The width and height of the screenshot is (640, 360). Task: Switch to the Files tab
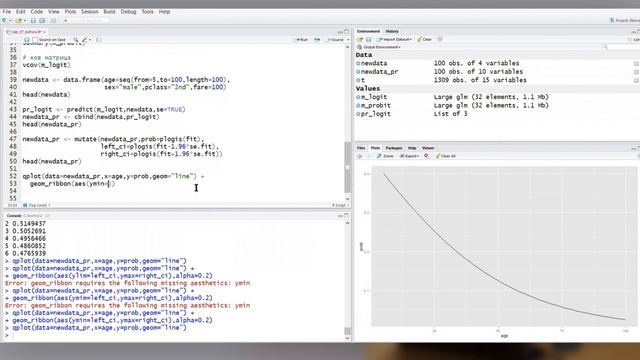click(361, 148)
